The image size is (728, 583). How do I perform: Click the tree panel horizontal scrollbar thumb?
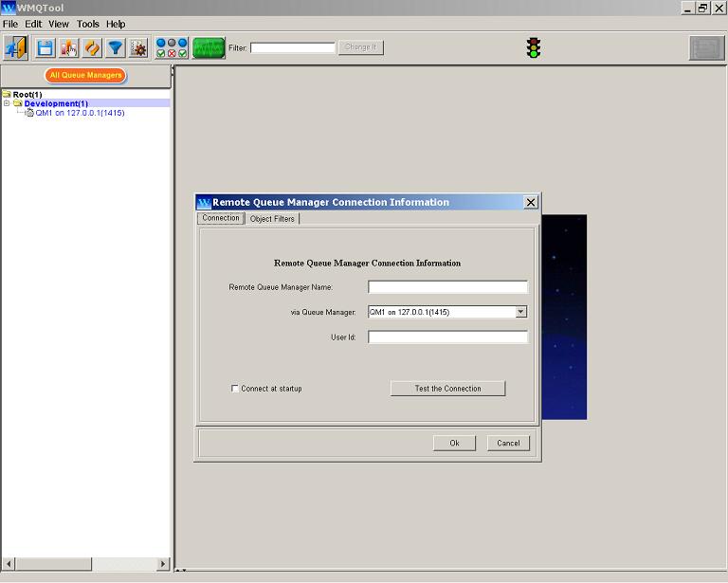[53, 564]
